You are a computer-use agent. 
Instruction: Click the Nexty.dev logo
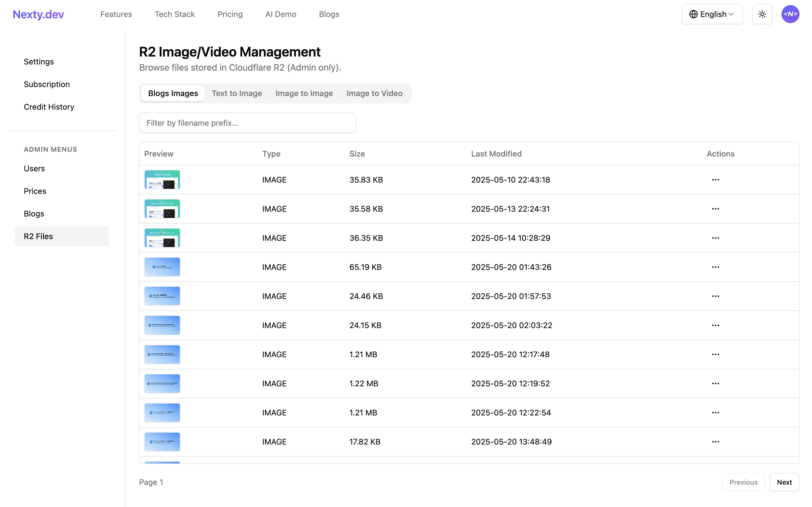pyautogui.click(x=38, y=14)
